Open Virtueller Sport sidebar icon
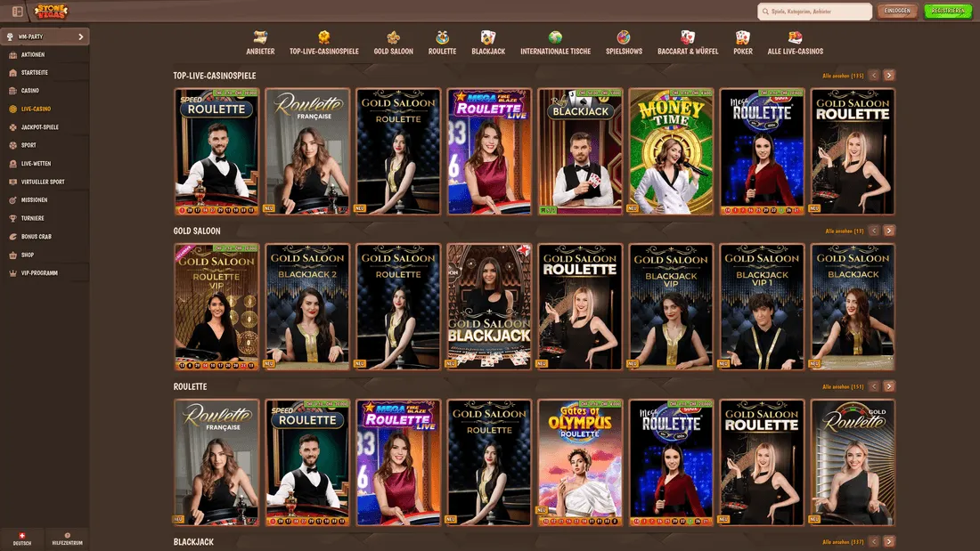The height and width of the screenshot is (551, 980). (12, 182)
